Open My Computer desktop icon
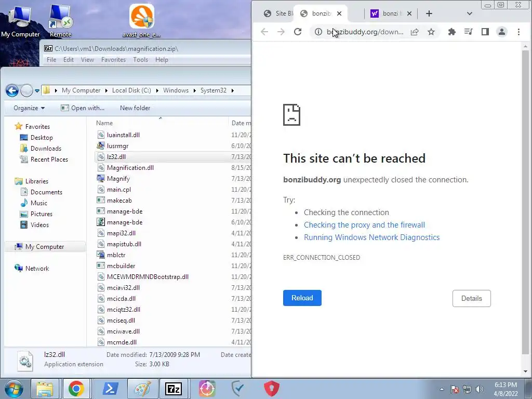Image resolution: width=532 pixels, height=399 pixels. pos(20,21)
